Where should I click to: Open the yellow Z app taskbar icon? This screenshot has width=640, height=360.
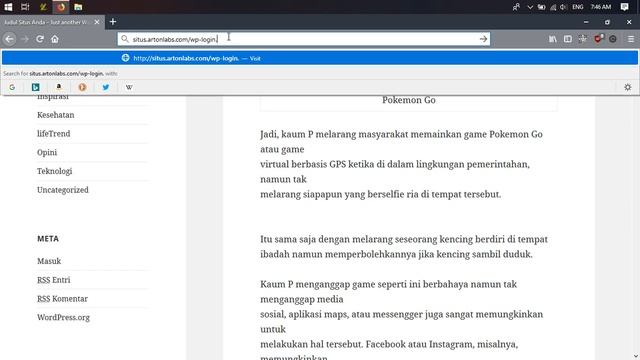coord(43,7)
